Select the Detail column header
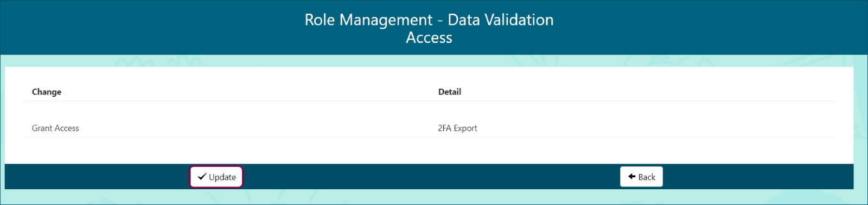The width and height of the screenshot is (868, 205). (450, 92)
